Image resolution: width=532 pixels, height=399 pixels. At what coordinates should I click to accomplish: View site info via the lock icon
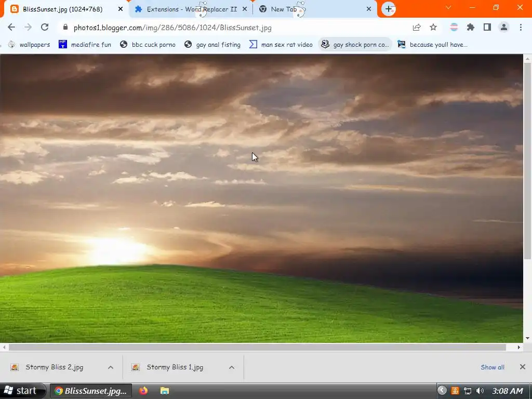click(x=65, y=27)
